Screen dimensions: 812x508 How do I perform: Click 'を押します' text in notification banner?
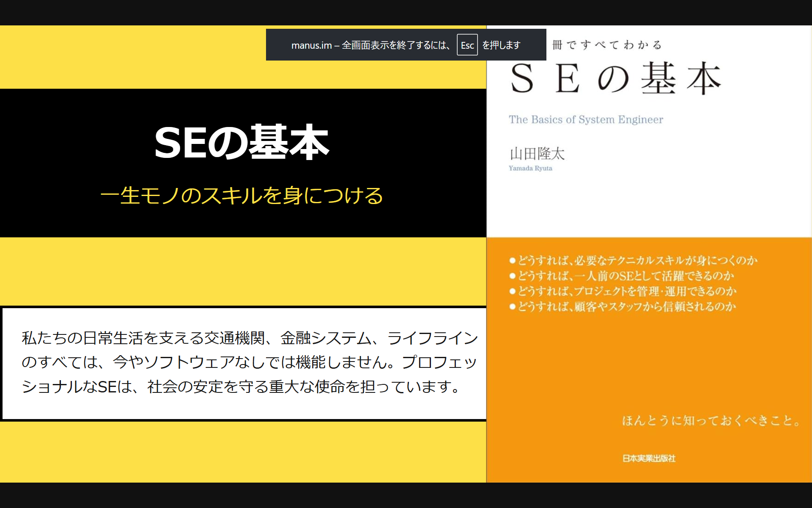pos(502,45)
